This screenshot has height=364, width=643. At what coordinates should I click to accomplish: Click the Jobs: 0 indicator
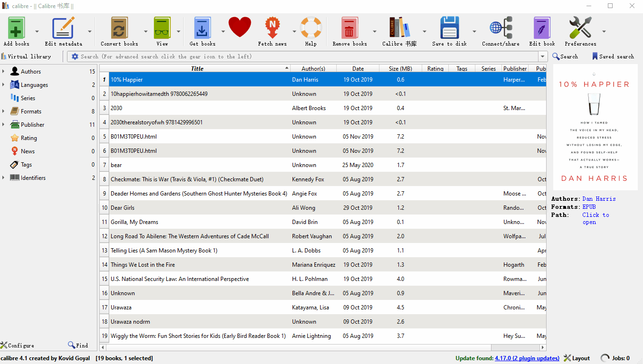pyautogui.click(x=615, y=358)
